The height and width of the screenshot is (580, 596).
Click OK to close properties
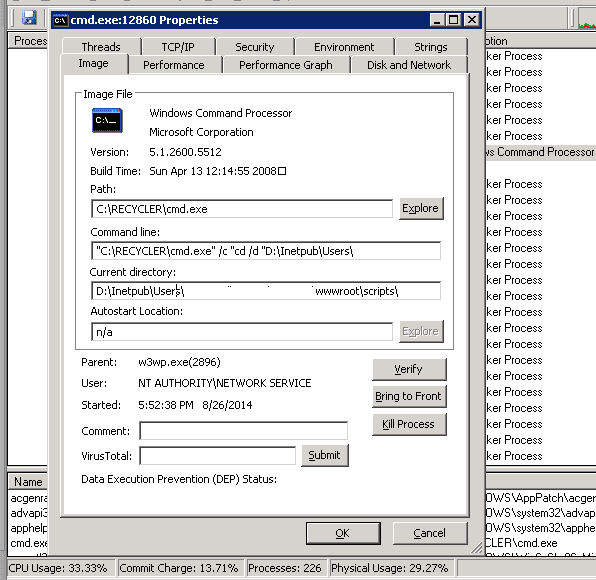click(343, 533)
